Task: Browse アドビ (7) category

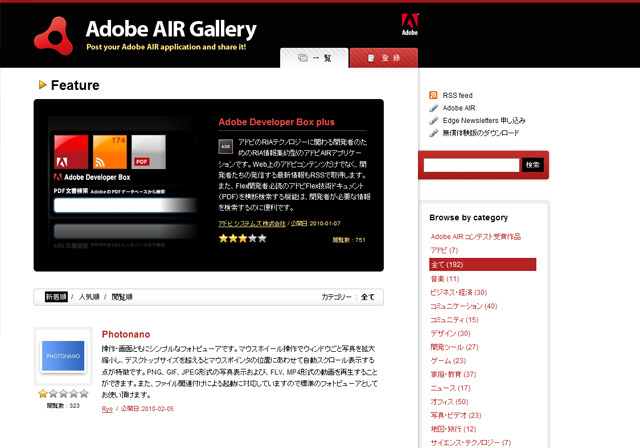Action: coord(444,250)
